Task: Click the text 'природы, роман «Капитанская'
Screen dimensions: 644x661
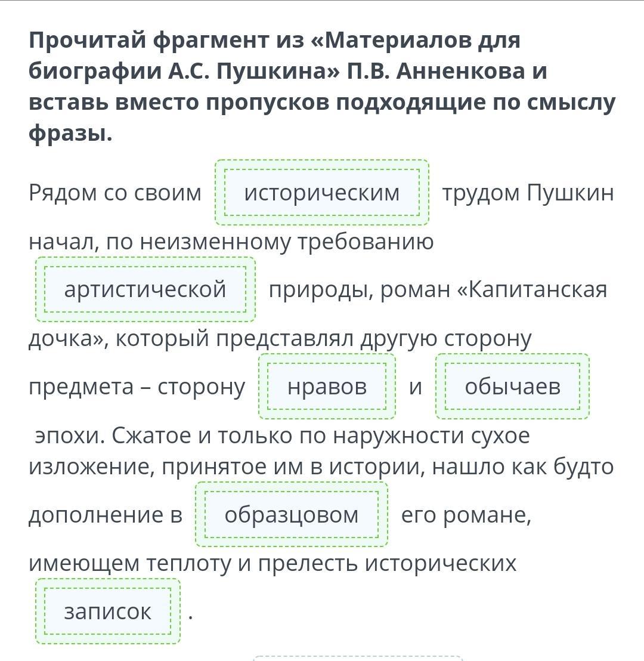Action: (438, 290)
